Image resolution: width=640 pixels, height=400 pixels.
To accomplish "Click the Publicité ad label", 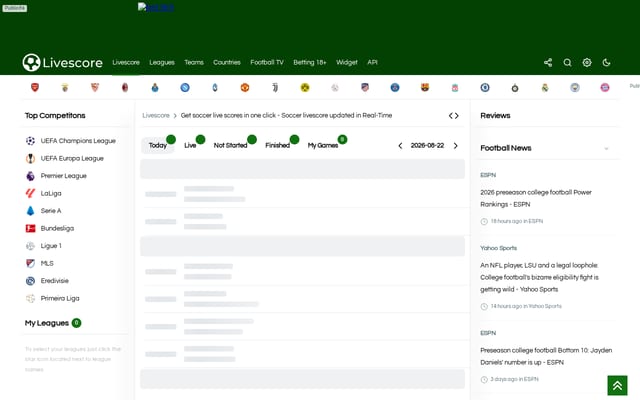I will 15,8.
